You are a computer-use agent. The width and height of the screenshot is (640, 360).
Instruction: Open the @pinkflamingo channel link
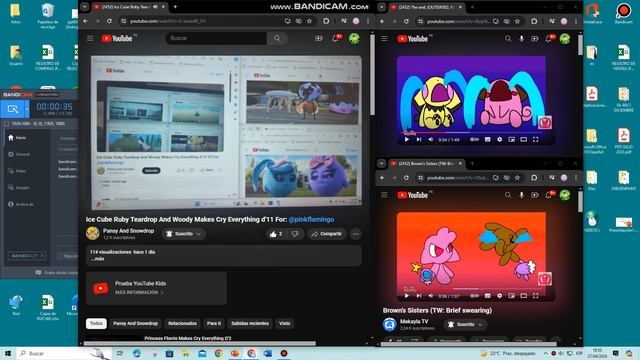click(x=311, y=220)
